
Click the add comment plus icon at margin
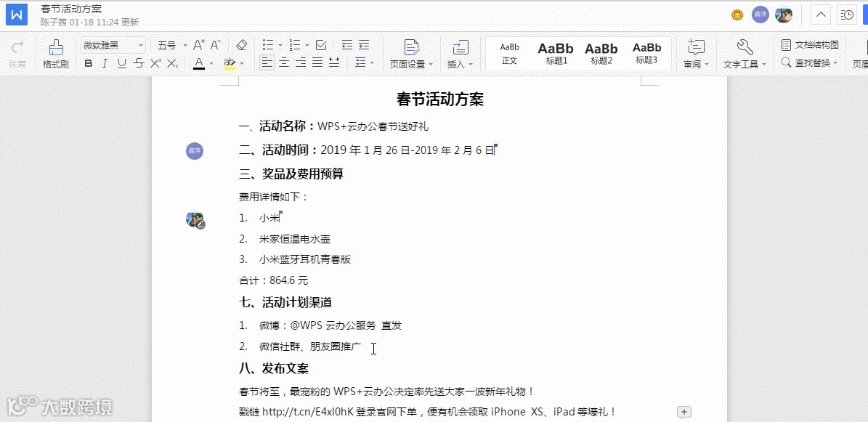(x=684, y=412)
